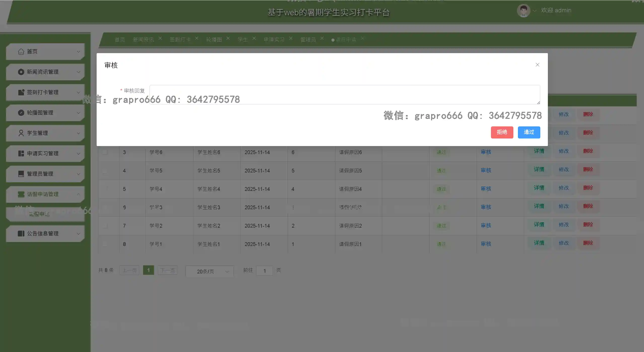Switch to the 申请实习 tab
Image resolution: width=644 pixels, height=352 pixels.
[274, 40]
